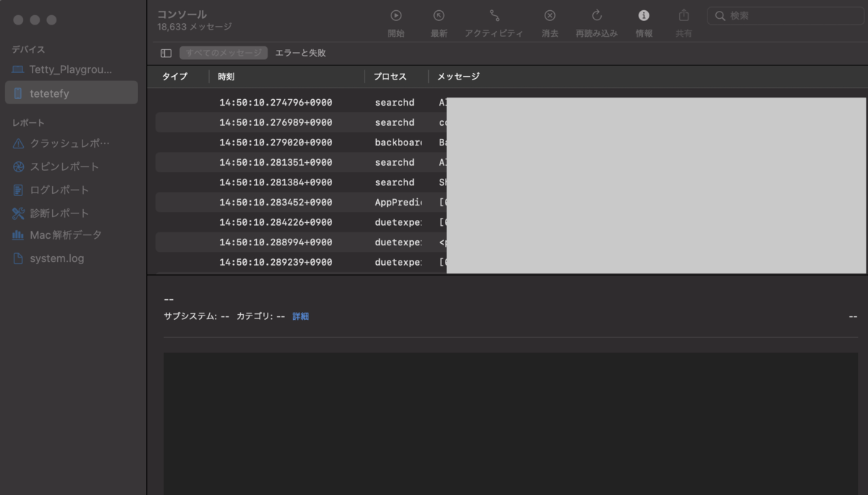
Task: Click the 18,633 メッセージ count text
Action: 195,27
